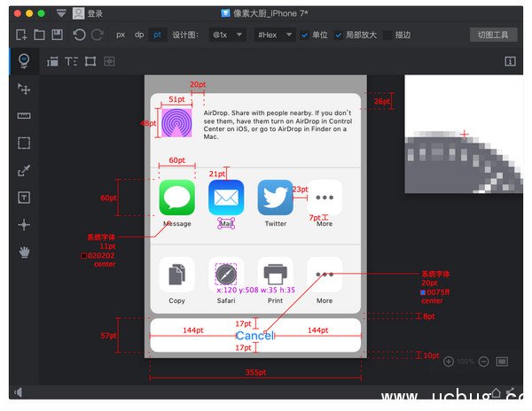This screenshot has width=532, height=411.
Task: Activate the hand pan tool
Action: (24, 252)
